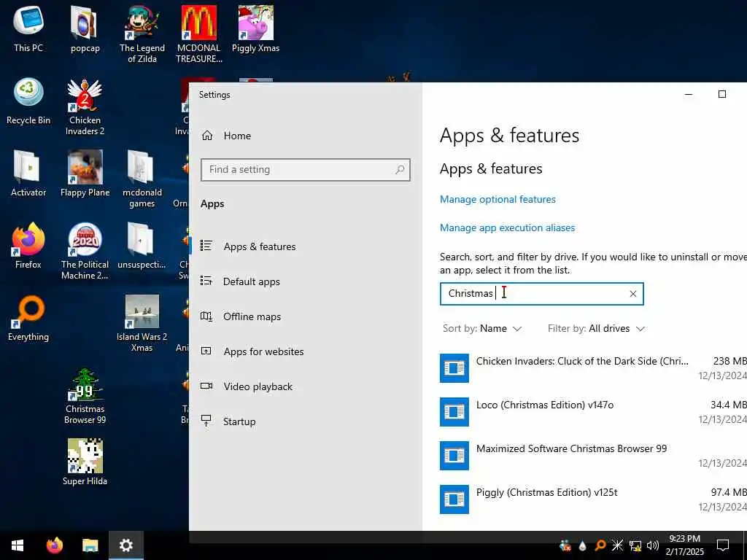747x560 pixels.
Task: Select Maximized Software Christmas Browser 99 entry
Action: 593,456
